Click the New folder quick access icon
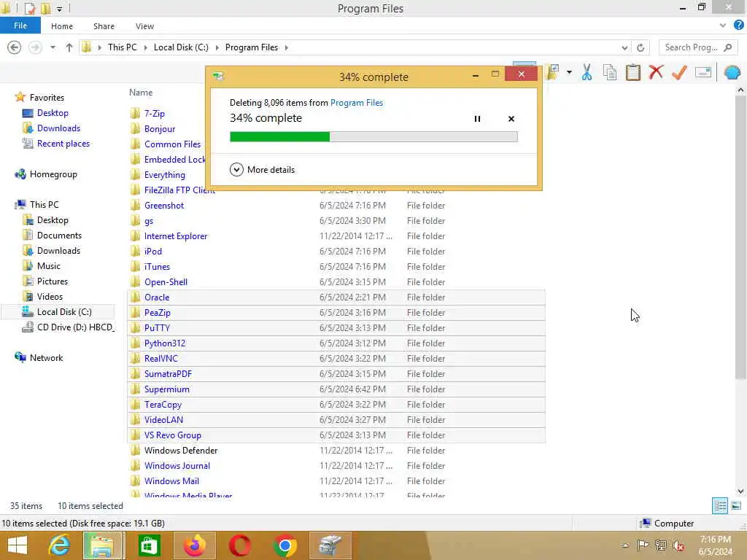Image resolution: width=747 pixels, height=560 pixels. point(46,8)
